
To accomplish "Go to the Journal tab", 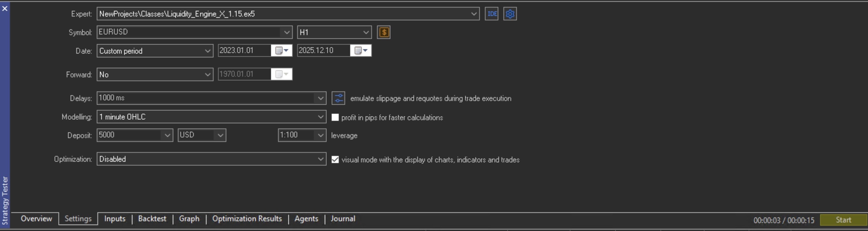I will click(x=343, y=219).
